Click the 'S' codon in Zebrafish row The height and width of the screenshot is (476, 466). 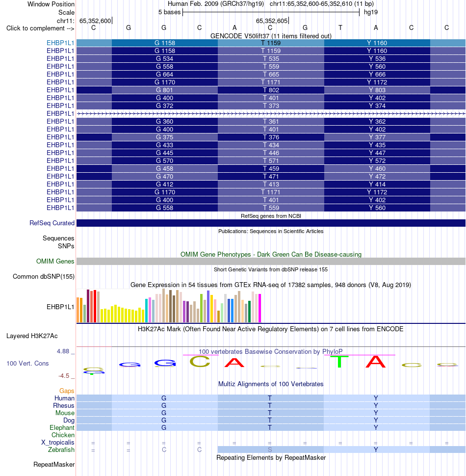pyautogui.click(x=270, y=450)
